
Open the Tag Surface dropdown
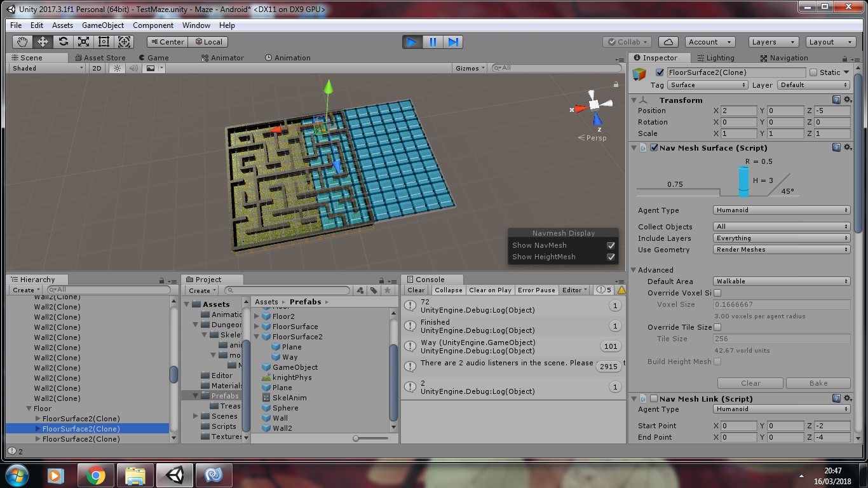coord(707,85)
